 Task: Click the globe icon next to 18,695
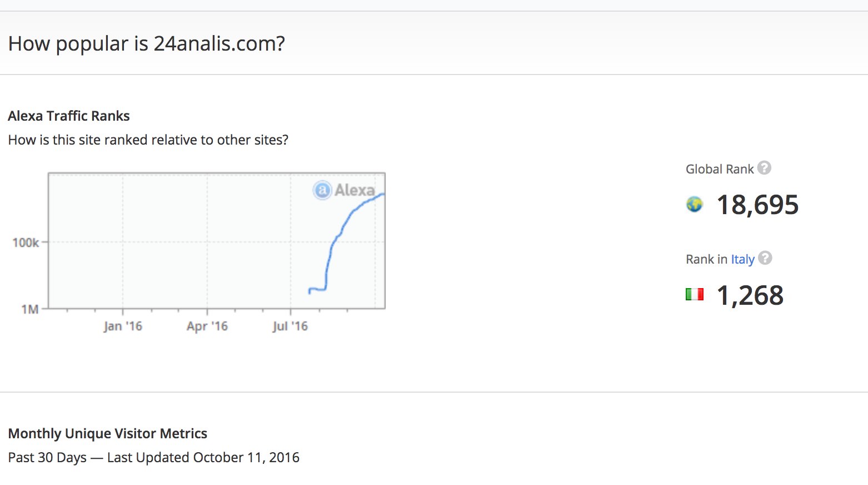coord(694,205)
